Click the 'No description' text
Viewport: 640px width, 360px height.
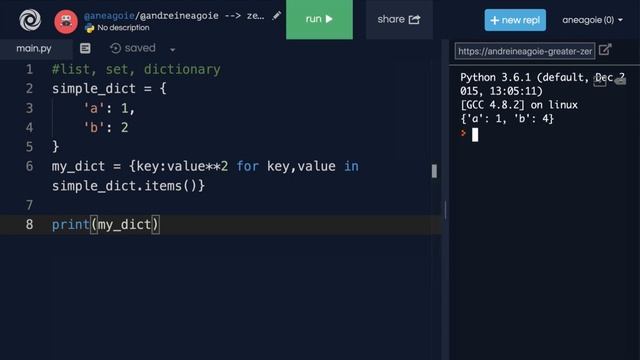[x=123, y=28]
